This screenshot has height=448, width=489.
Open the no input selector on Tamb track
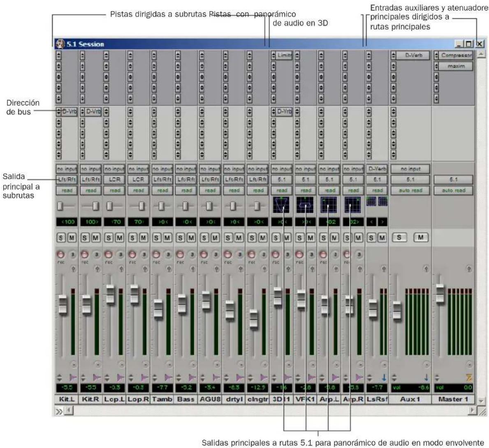tap(162, 169)
